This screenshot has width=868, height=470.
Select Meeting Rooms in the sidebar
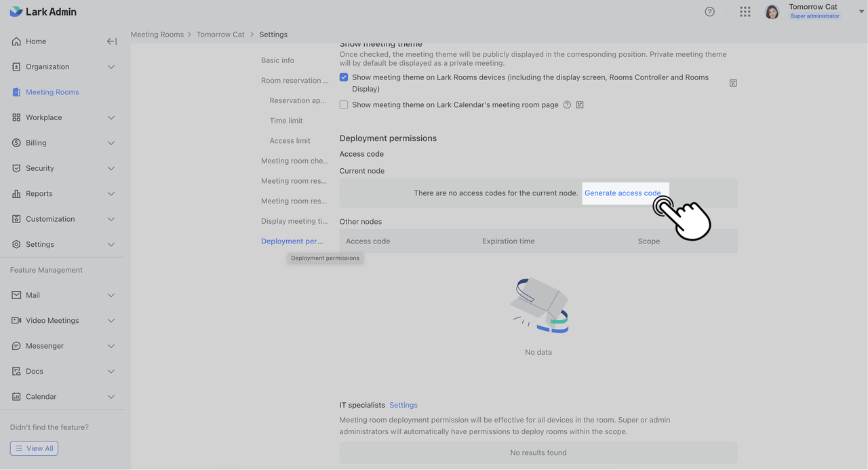tap(52, 92)
